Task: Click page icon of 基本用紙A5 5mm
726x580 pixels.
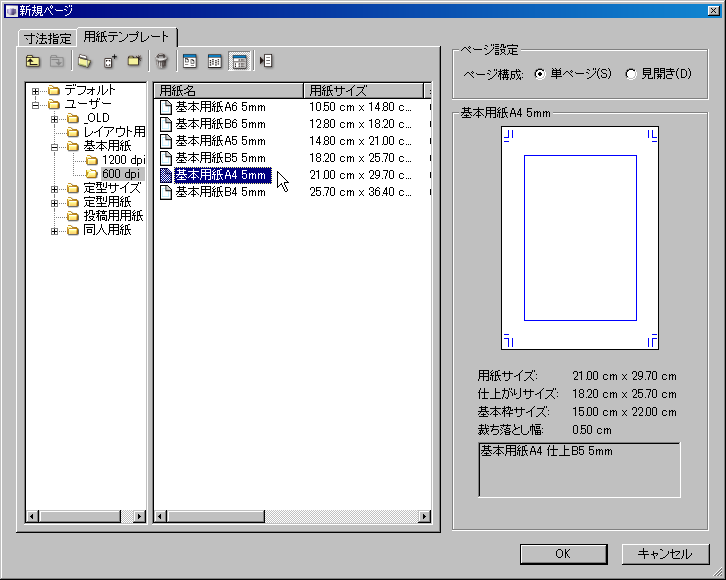Action: [166, 141]
